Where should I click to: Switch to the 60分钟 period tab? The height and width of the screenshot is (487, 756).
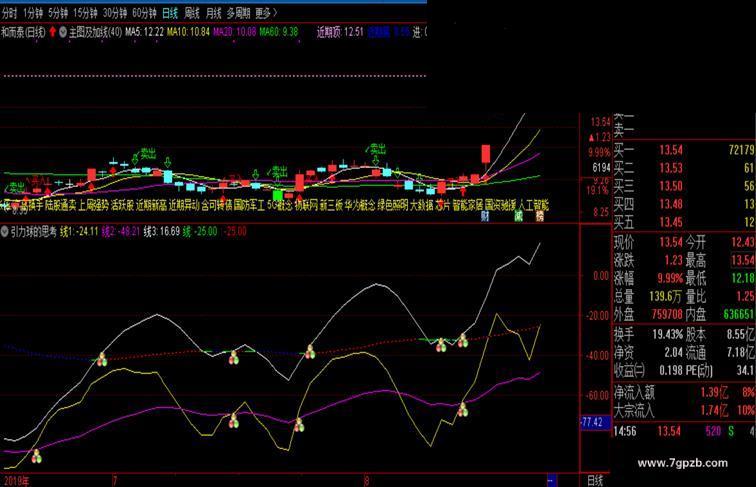click(145, 14)
